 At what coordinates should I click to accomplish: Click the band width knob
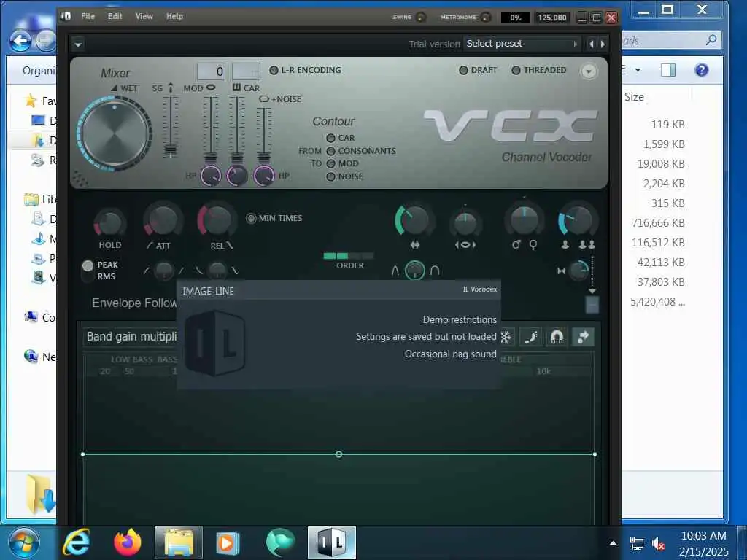414,220
